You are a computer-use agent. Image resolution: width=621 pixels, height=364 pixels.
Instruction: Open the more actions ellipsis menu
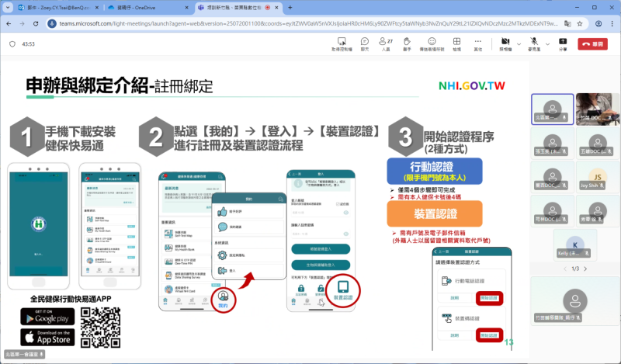[478, 44]
